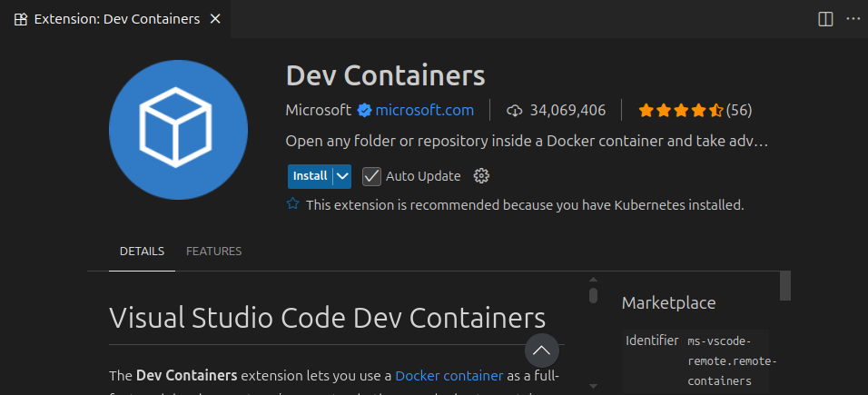
Task: Open the star rating reviews
Action: pyautogui.click(x=681, y=110)
